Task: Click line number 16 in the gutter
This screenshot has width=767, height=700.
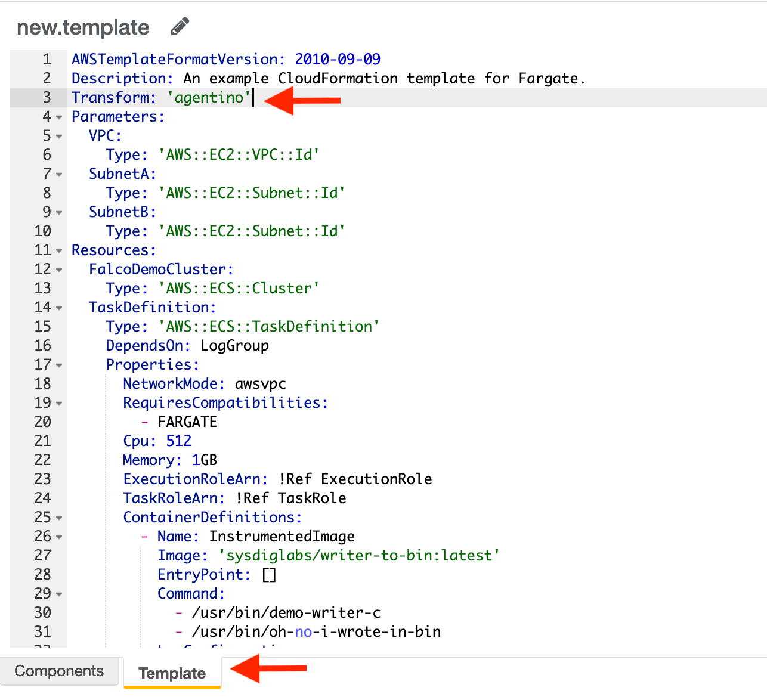Action: (43, 345)
